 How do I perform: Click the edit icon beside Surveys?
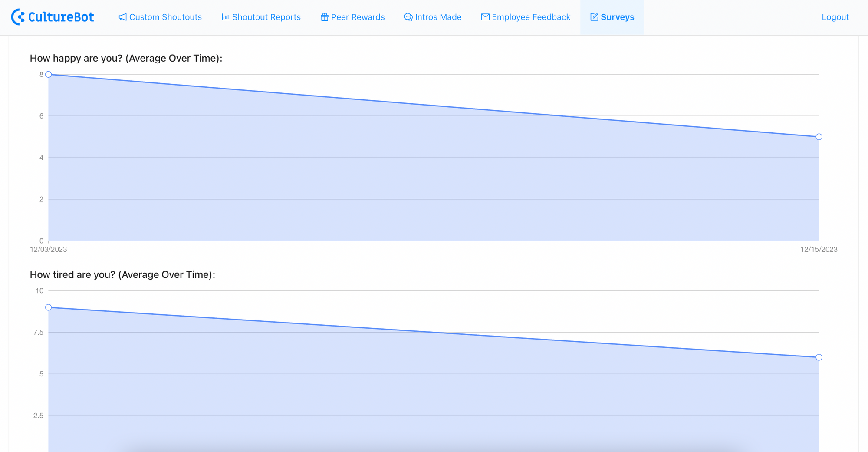point(594,17)
